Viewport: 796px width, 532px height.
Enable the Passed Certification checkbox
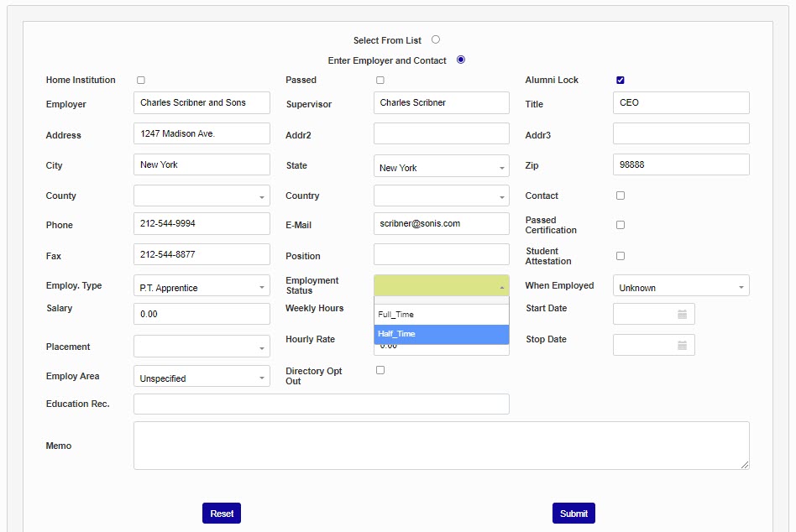point(621,225)
